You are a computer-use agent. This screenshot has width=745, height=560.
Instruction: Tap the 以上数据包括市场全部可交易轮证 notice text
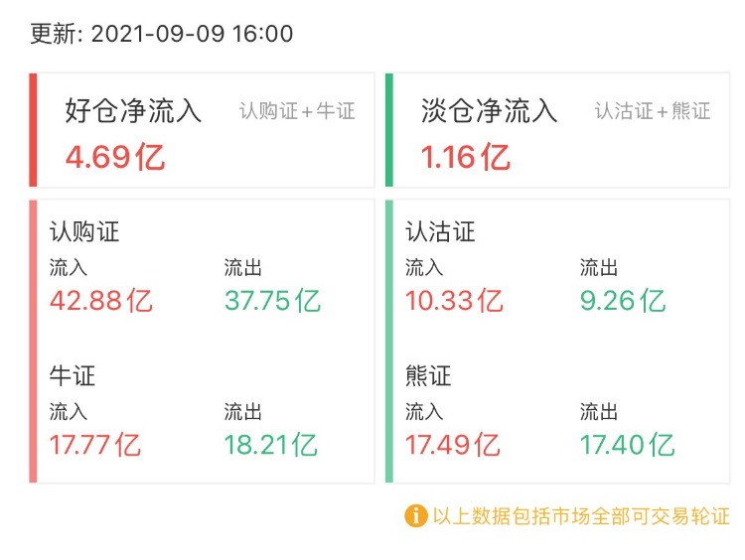(x=581, y=516)
